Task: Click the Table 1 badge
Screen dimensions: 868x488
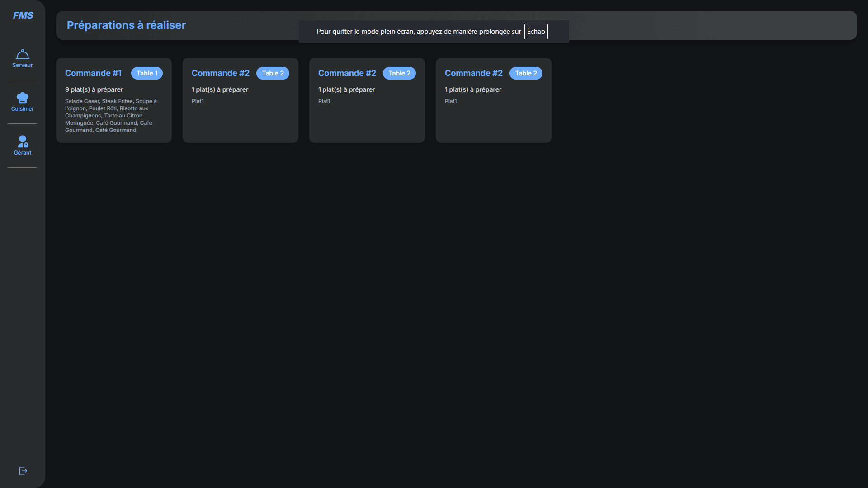Action: (x=147, y=73)
